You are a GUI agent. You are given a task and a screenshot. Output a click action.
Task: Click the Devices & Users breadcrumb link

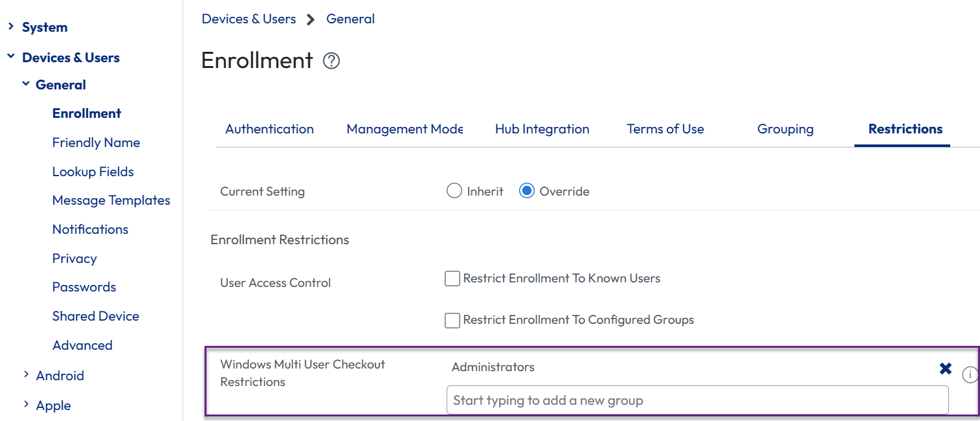point(249,19)
